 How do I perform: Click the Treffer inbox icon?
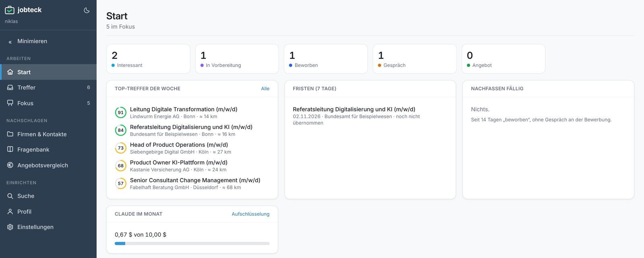[x=10, y=87]
